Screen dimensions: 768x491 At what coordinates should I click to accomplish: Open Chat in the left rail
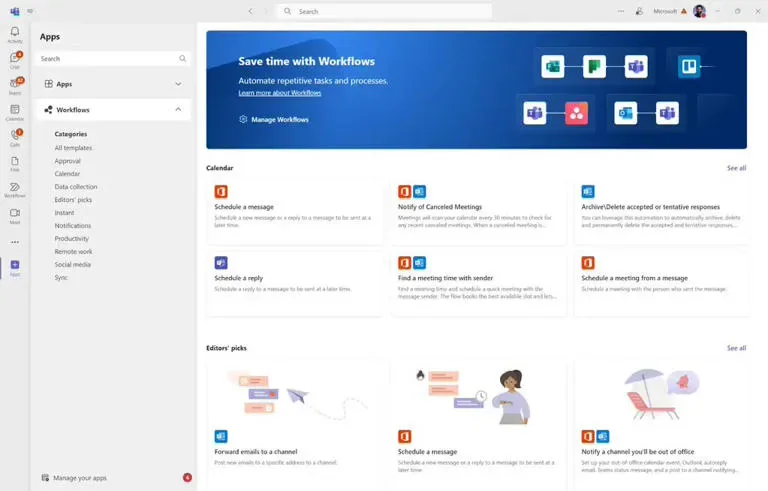(x=15, y=60)
